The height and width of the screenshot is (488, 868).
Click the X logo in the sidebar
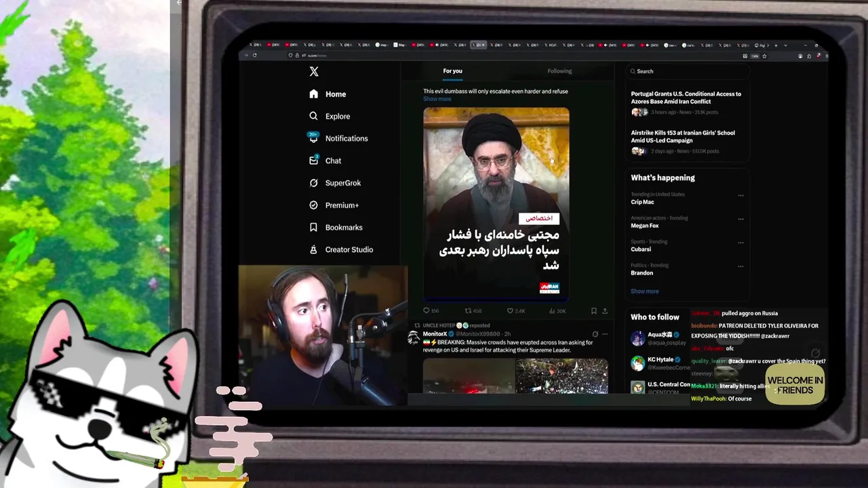pyautogui.click(x=313, y=72)
